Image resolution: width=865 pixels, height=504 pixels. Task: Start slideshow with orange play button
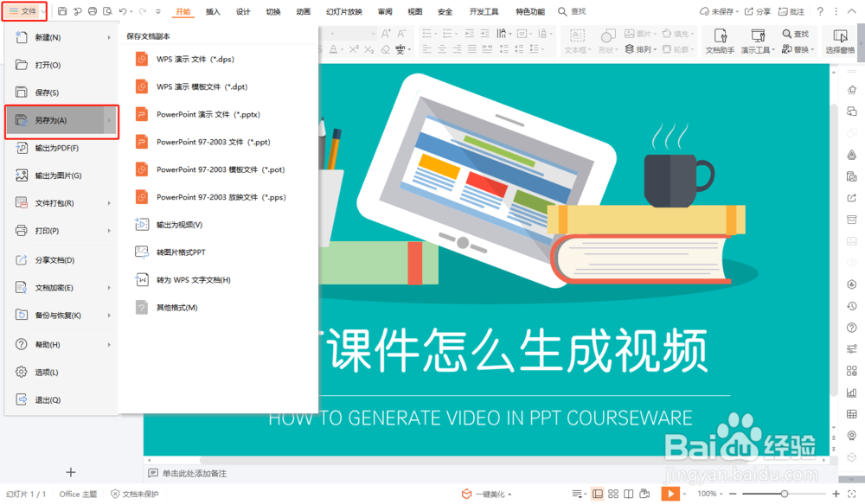670,494
